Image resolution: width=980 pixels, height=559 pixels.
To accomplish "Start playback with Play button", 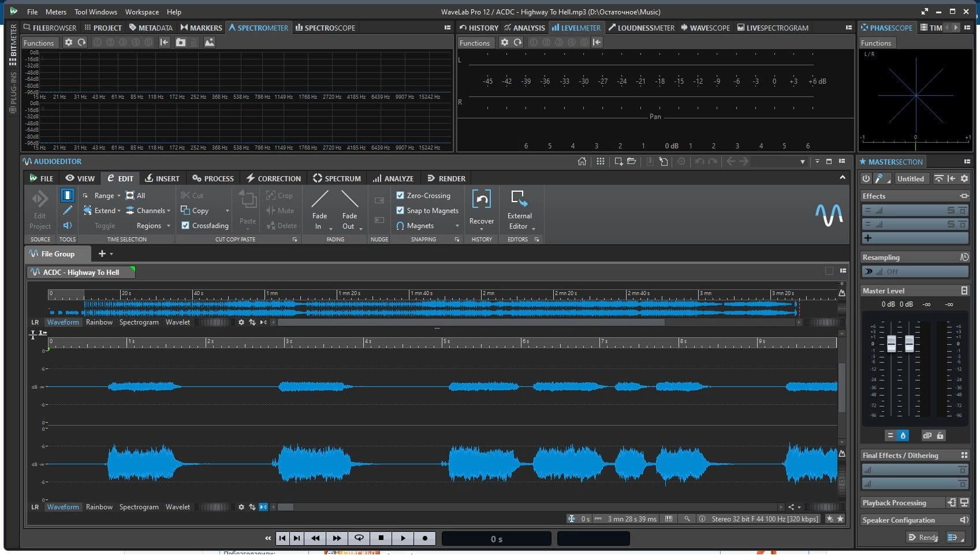I will pyautogui.click(x=403, y=538).
